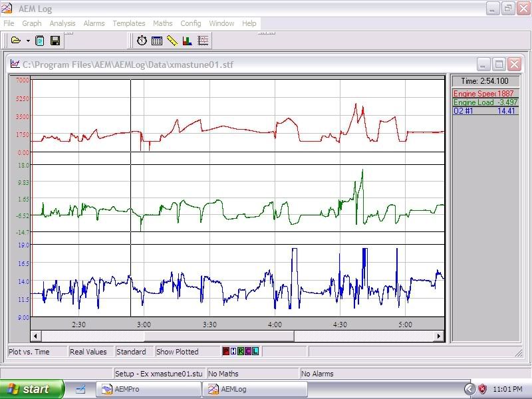Toggle the red P status indicator
The image size is (532, 399).
coord(226,351)
